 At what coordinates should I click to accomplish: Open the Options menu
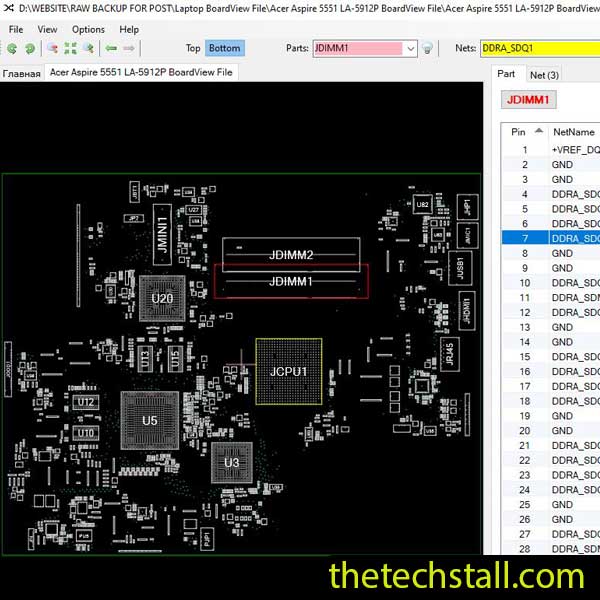[88, 29]
